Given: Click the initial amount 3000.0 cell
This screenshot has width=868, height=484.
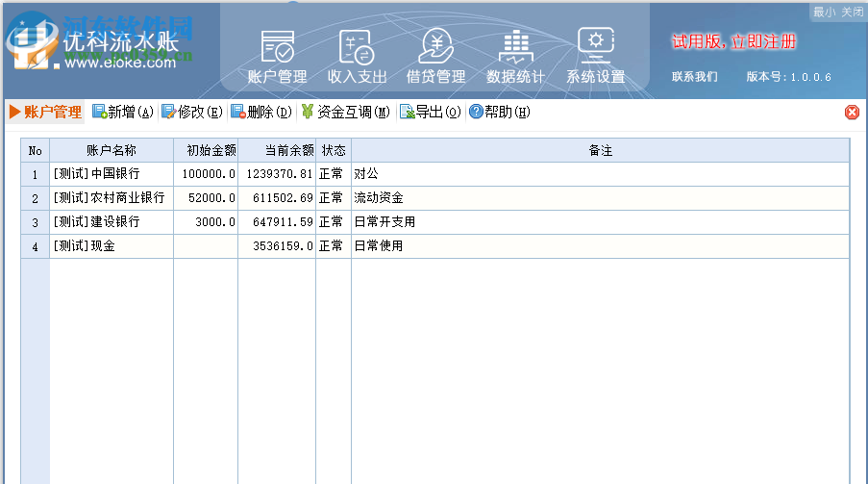Looking at the screenshot, I should coord(206,221).
